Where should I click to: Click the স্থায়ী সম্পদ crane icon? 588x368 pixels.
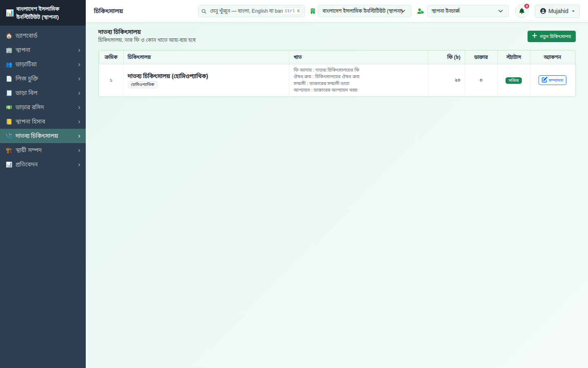(9, 150)
